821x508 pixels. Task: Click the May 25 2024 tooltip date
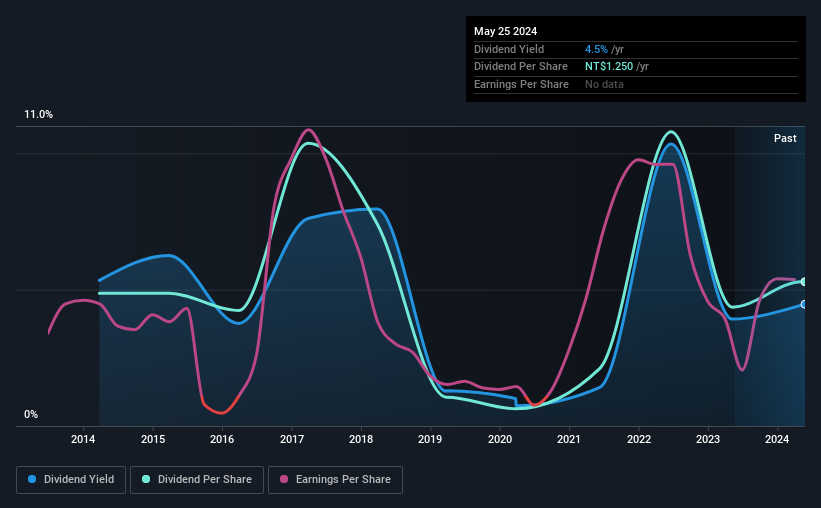pos(505,31)
